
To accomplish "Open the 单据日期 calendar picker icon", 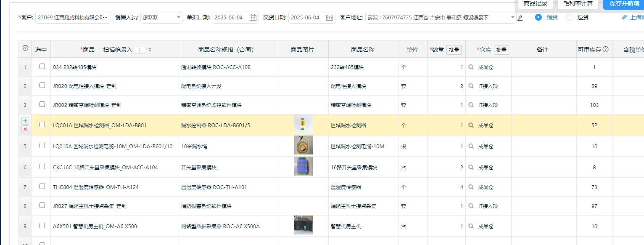I will [253, 17].
